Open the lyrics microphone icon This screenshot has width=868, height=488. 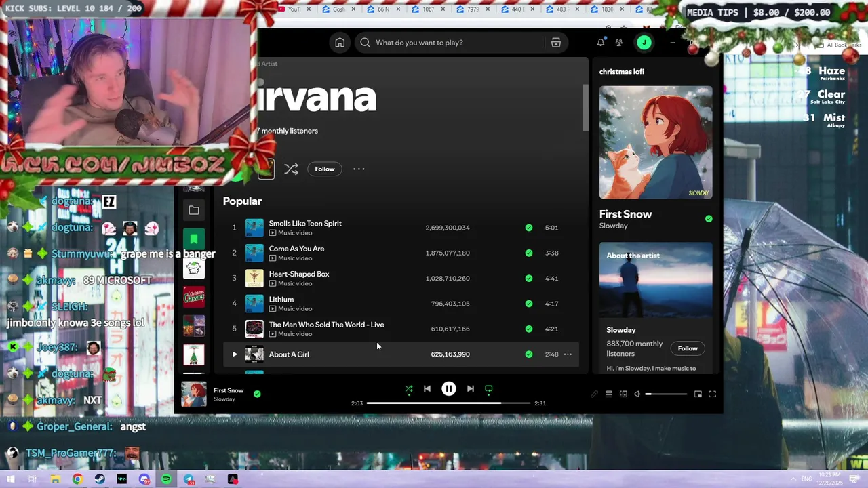point(595,394)
